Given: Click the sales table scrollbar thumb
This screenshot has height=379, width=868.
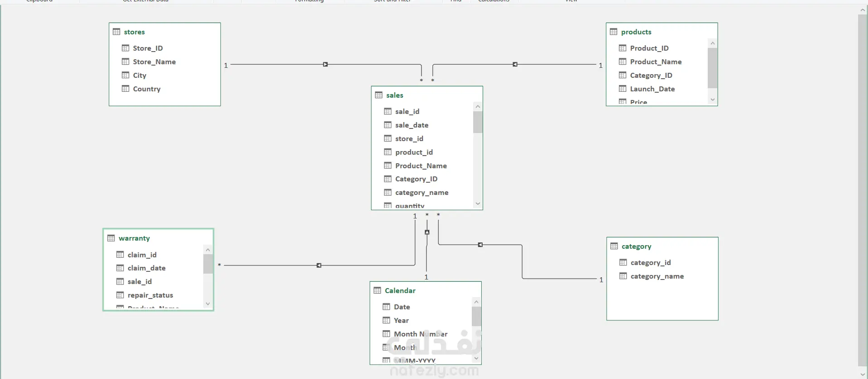Looking at the screenshot, I should (478, 122).
